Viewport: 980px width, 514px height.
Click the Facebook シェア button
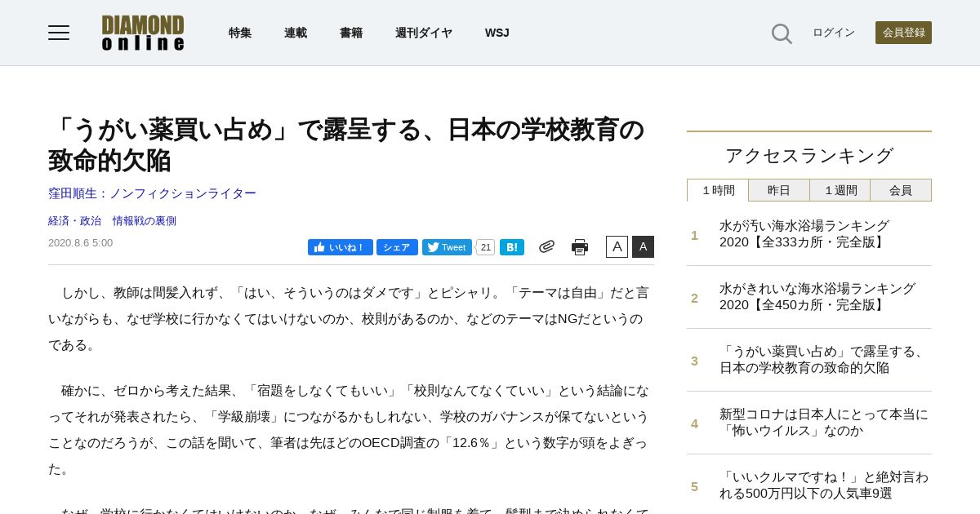(x=397, y=247)
